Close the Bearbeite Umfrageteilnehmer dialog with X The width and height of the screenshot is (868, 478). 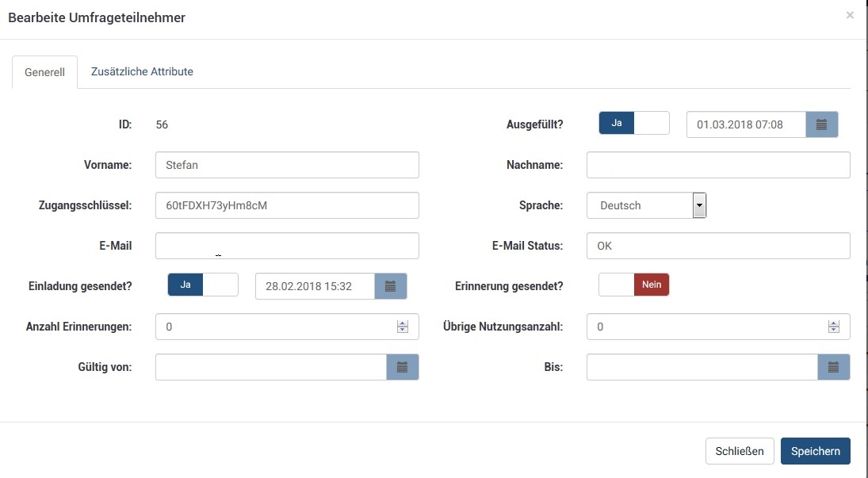850,15
